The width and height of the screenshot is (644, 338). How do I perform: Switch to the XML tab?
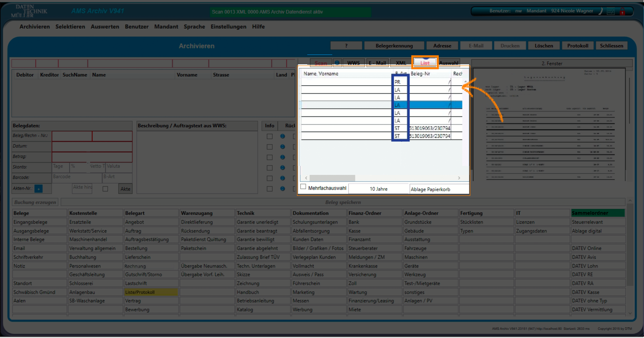click(401, 63)
